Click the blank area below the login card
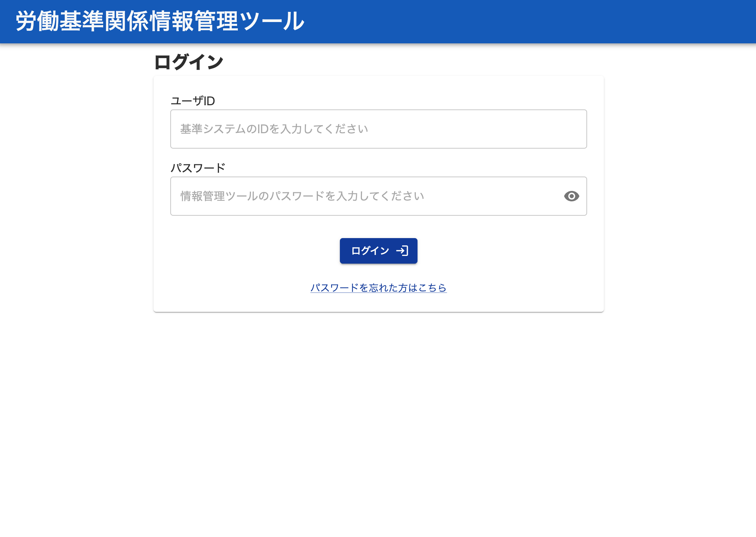Screen dimensions: 756x537 [x=378, y=420]
